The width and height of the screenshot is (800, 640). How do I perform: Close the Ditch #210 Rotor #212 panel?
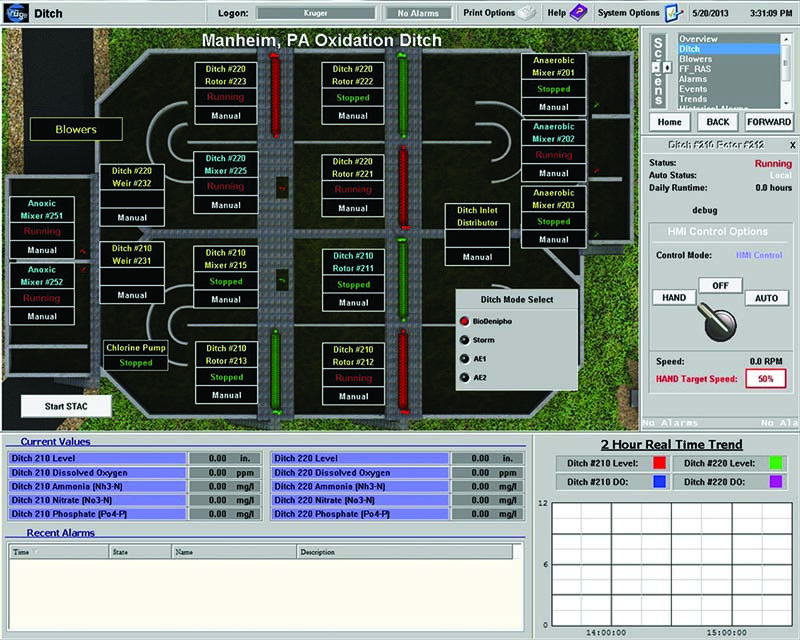tap(792, 145)
